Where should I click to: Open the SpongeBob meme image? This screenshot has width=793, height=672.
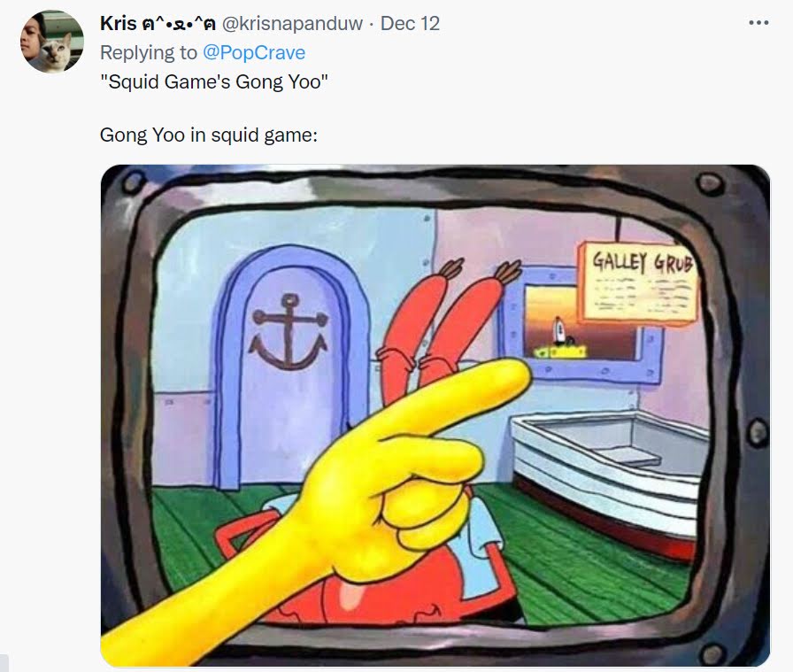coord(435,415)
